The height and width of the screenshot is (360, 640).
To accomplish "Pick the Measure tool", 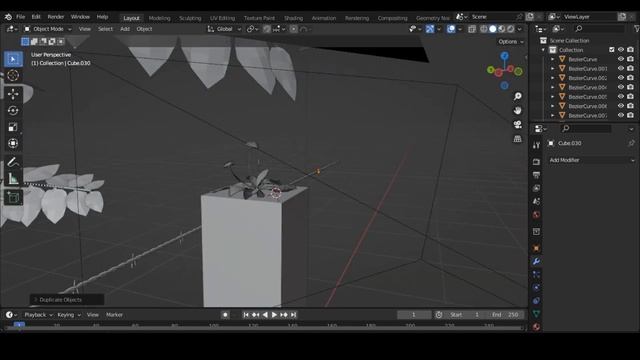I will click(13, 179).
